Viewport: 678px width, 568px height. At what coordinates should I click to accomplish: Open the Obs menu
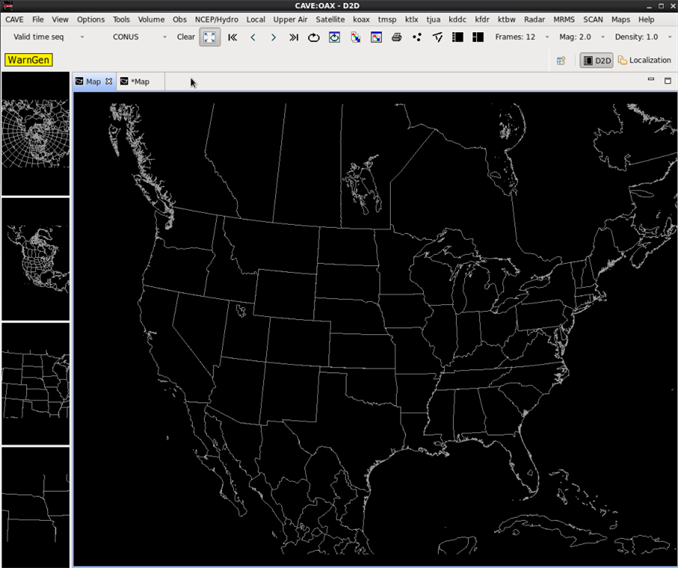tap(179, 19)
